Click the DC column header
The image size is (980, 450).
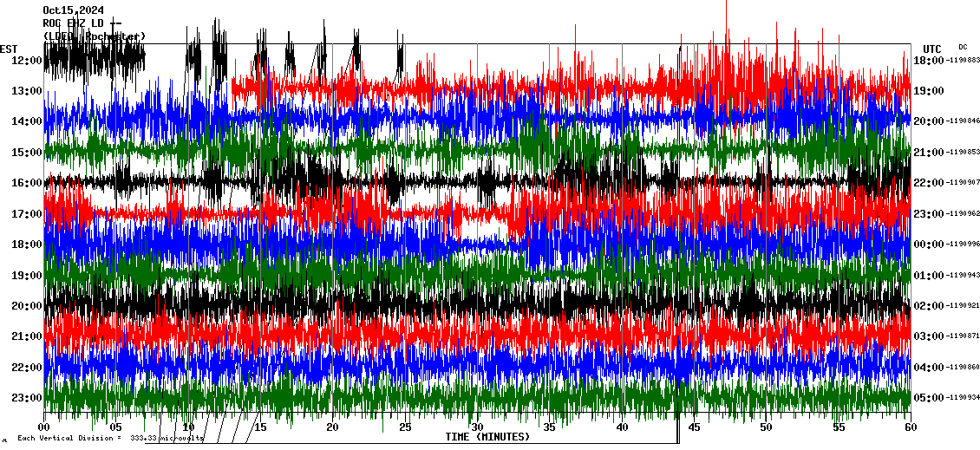[963, 47]
